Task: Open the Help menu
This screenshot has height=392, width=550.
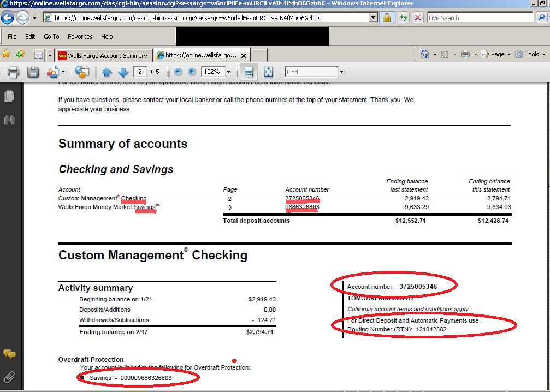Action: (x=107, y=37)
